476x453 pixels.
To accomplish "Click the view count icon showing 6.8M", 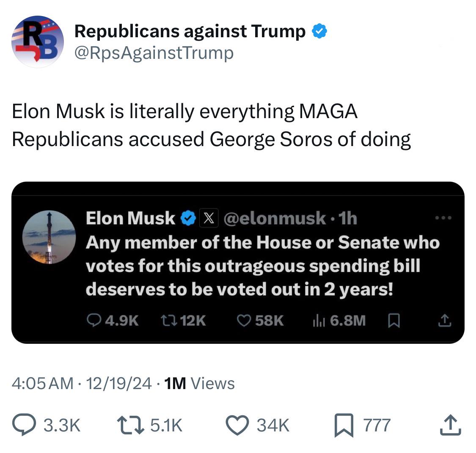I will coord(318,320).
